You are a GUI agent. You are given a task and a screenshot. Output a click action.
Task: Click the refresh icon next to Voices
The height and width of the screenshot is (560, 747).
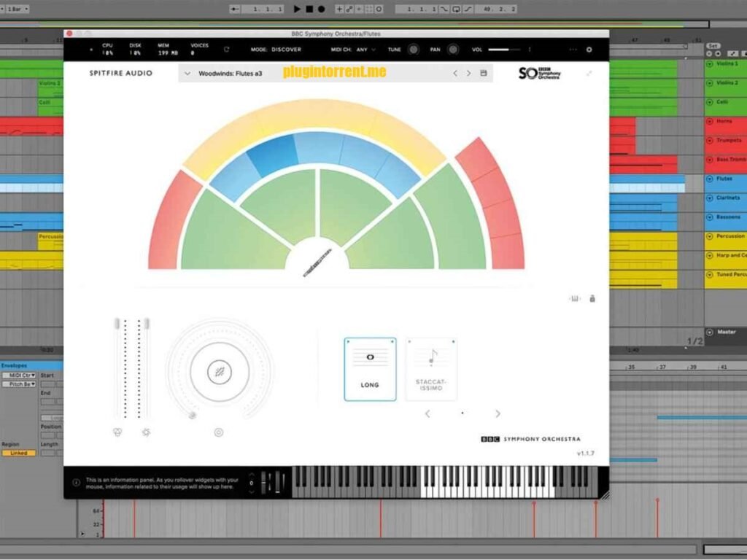tap(226, 50)
